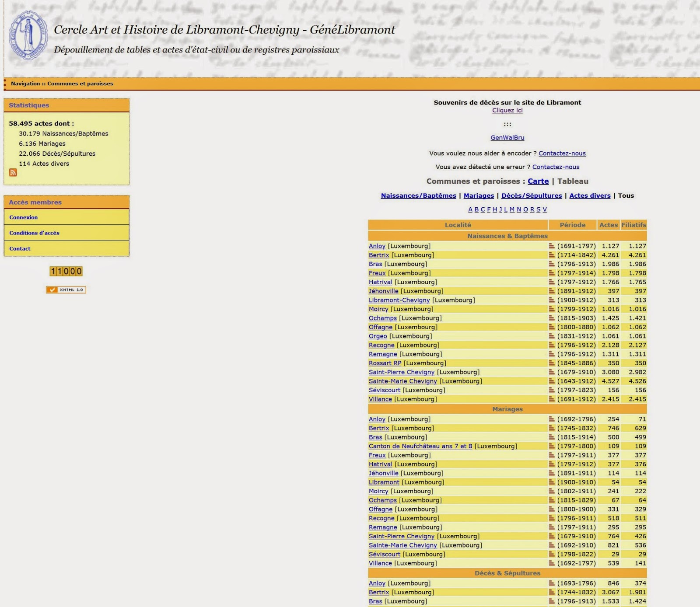This screenshot has width=700, height=607.
Task: Click the '58.495 actes dont :' total
Action: (42, 124)
